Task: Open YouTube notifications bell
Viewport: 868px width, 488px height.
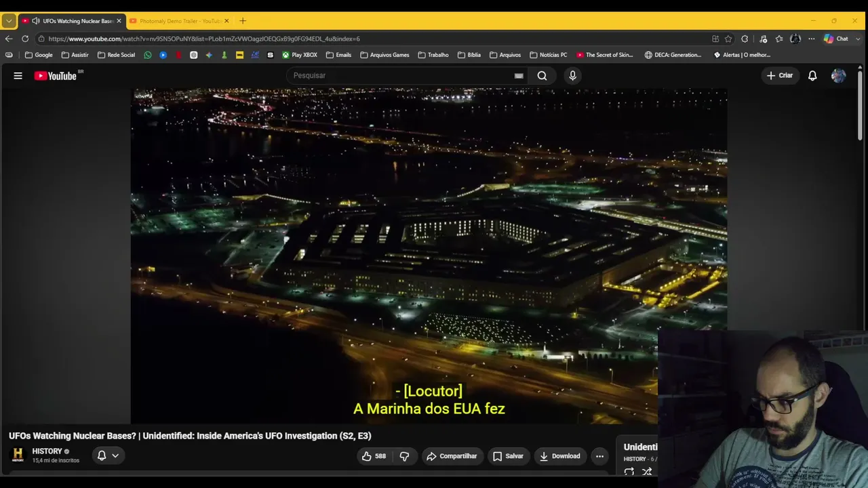Action: pyautogui.click(x=812, y=76)
